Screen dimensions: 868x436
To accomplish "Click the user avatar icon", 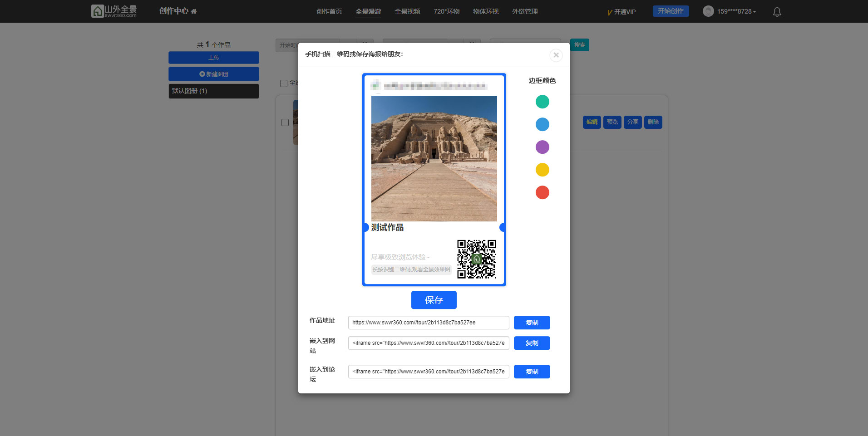I will 708,11.
